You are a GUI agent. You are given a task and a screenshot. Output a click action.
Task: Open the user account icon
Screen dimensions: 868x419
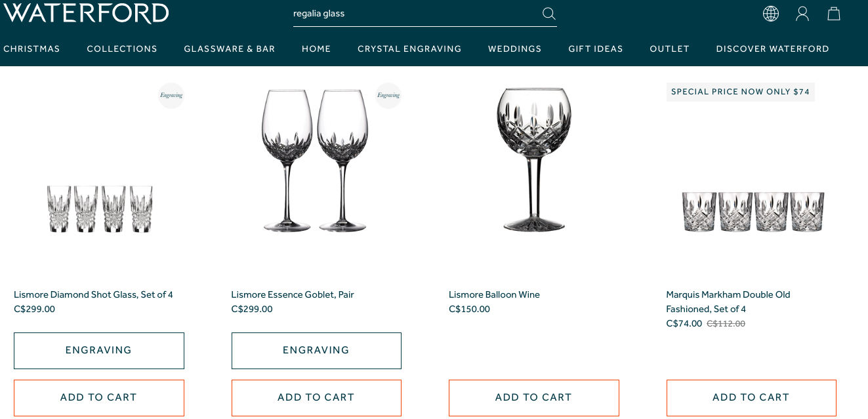pyautogui.click(x=802, y=14)
